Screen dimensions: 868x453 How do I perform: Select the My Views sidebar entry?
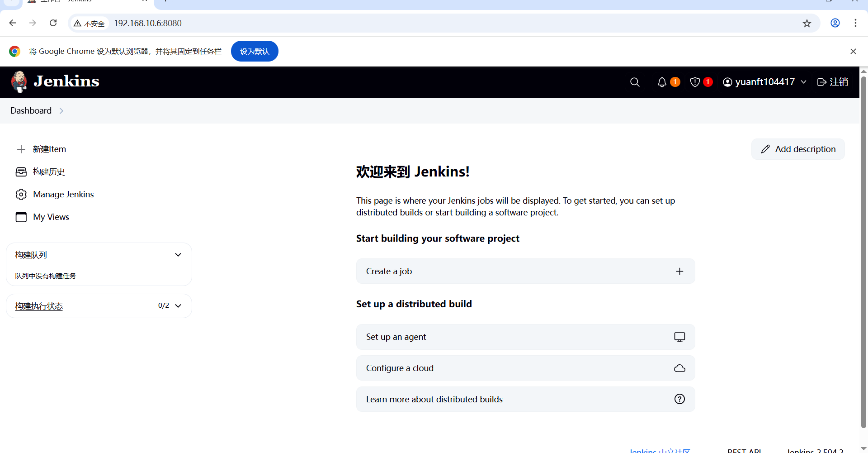[51, 217]
